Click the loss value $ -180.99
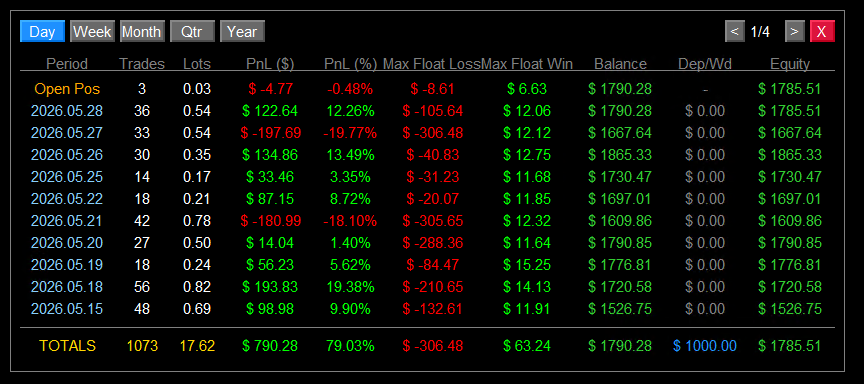864x384 pixels. point(270,221)
